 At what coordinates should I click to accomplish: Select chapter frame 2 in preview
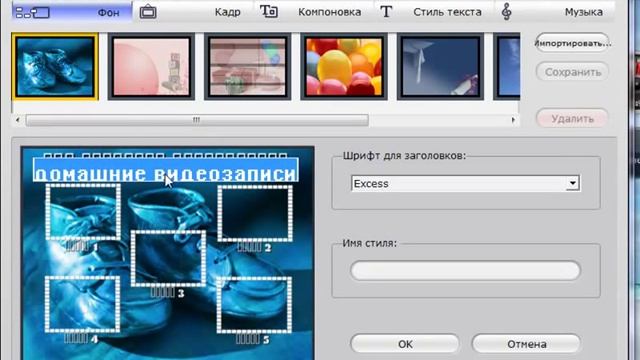pos(255,214)
